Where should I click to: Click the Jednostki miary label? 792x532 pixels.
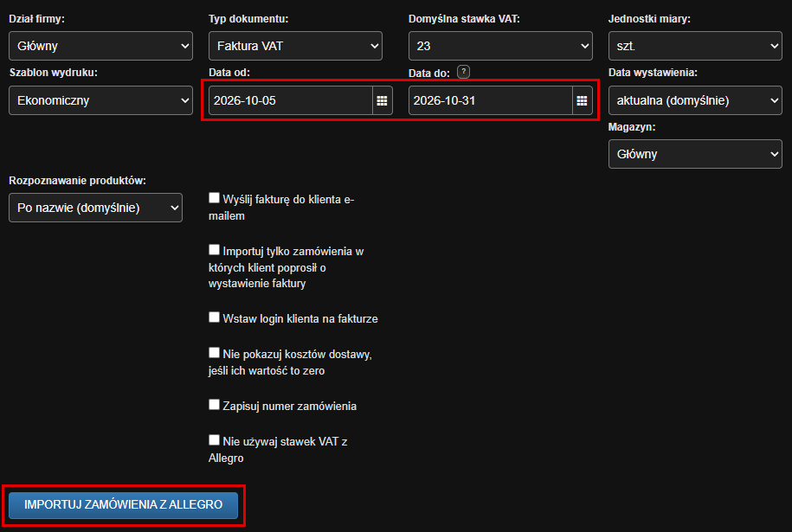[649, 19]
